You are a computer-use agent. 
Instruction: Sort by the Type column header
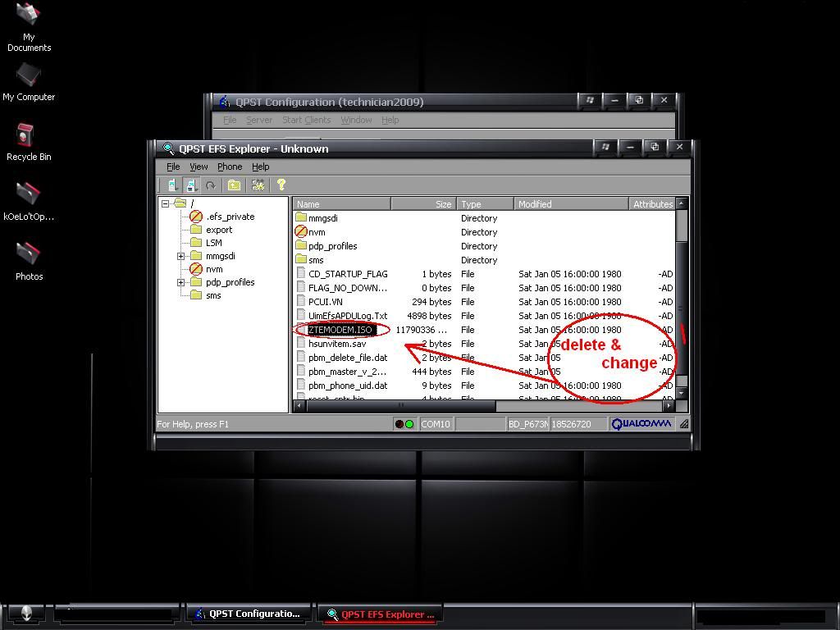[486, 204]
